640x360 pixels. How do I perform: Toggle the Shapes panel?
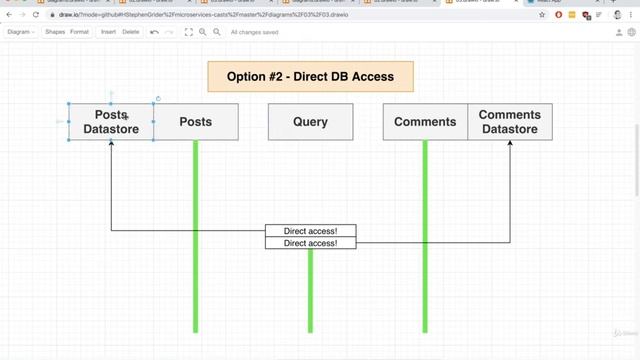(x=55, y=32)
